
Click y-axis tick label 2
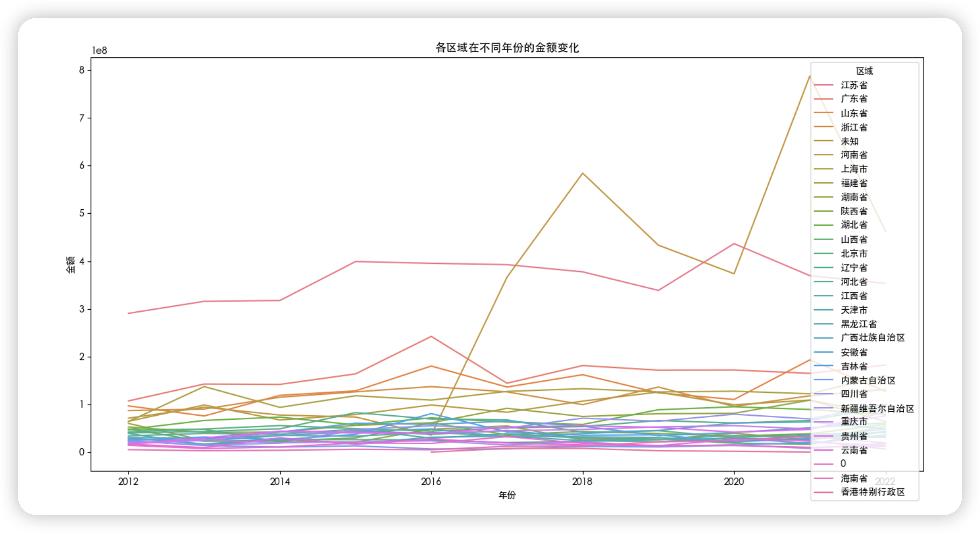(x=82, y=357)
